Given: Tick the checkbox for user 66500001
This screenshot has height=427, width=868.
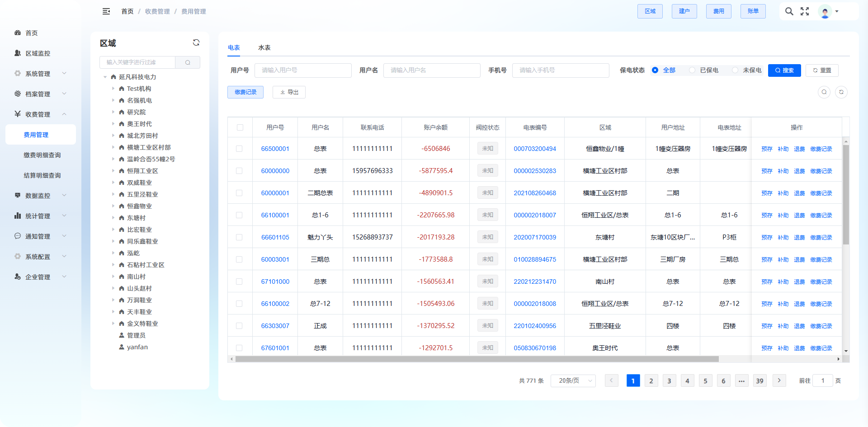Looking at the screenshot, I should click(239, 149).
